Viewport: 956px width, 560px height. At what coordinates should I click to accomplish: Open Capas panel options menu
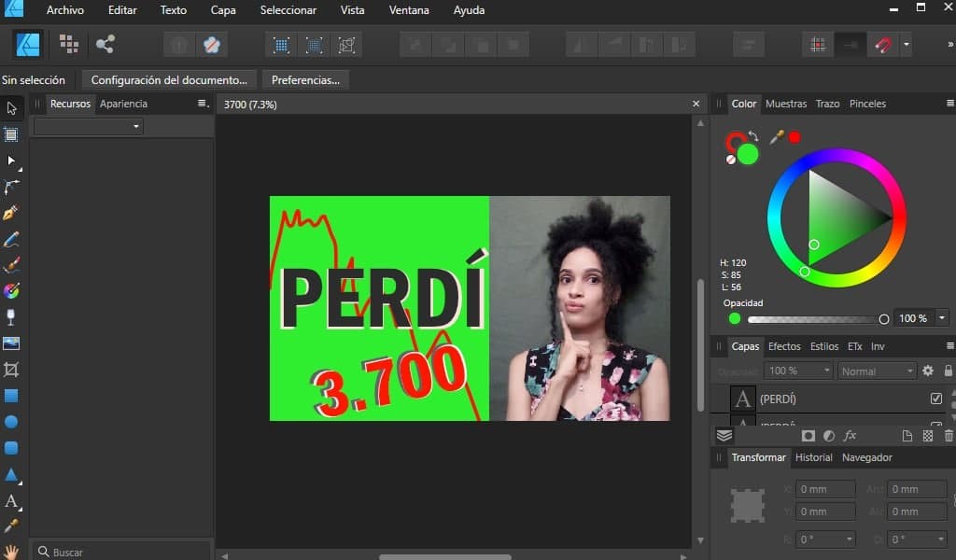(x=949, y=346)
